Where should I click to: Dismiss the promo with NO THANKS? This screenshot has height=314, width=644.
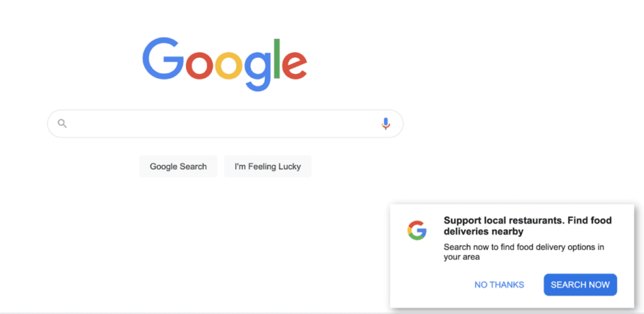(499, 285)
